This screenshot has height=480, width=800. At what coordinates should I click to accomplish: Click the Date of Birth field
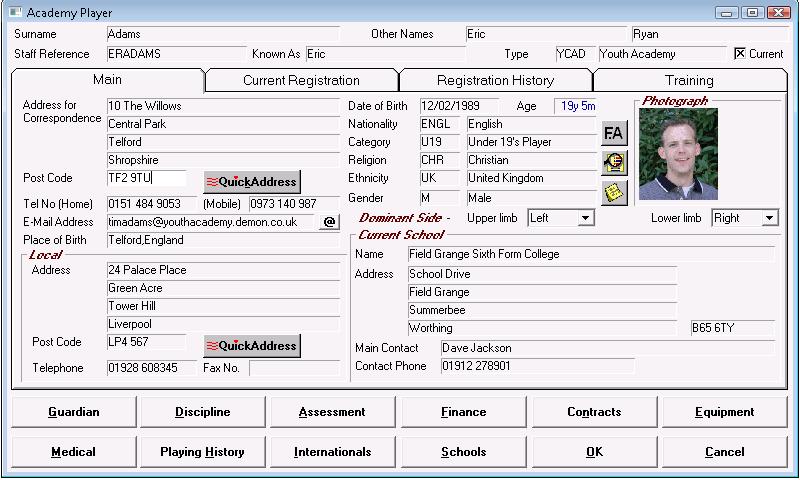click(459, 106)
